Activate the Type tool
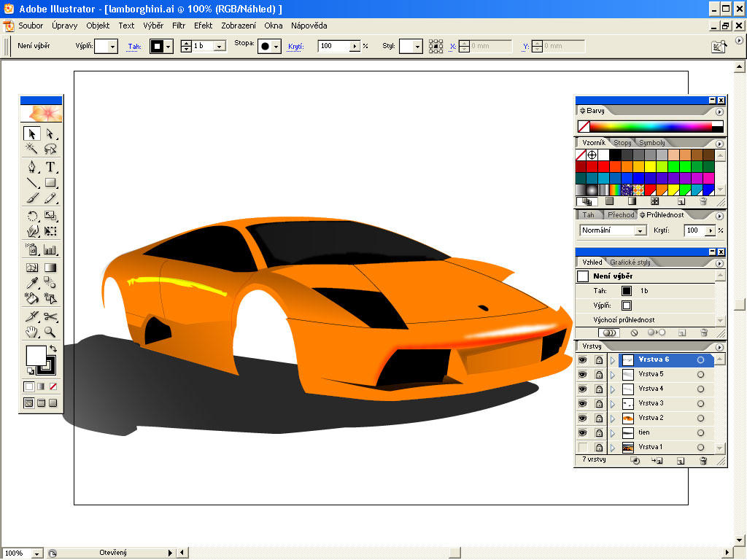Screen dimensions: 747x560 [49, 166]
